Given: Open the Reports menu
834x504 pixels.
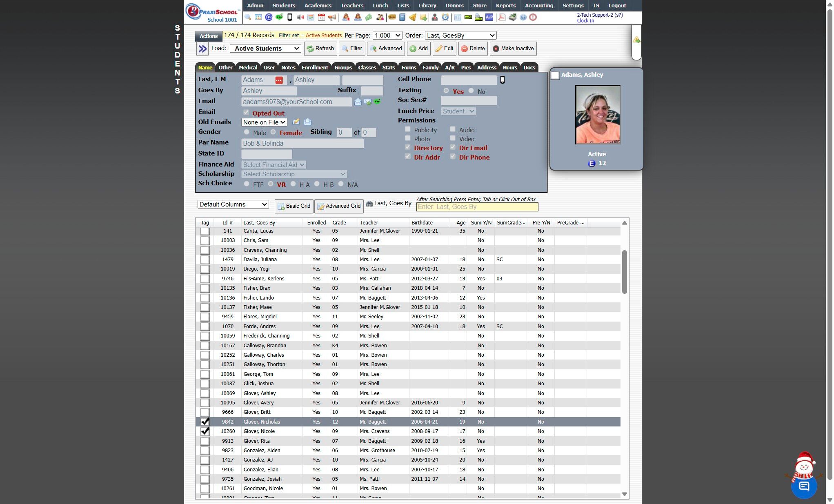Looking at the screenshot, I should (x=505, y=5).
